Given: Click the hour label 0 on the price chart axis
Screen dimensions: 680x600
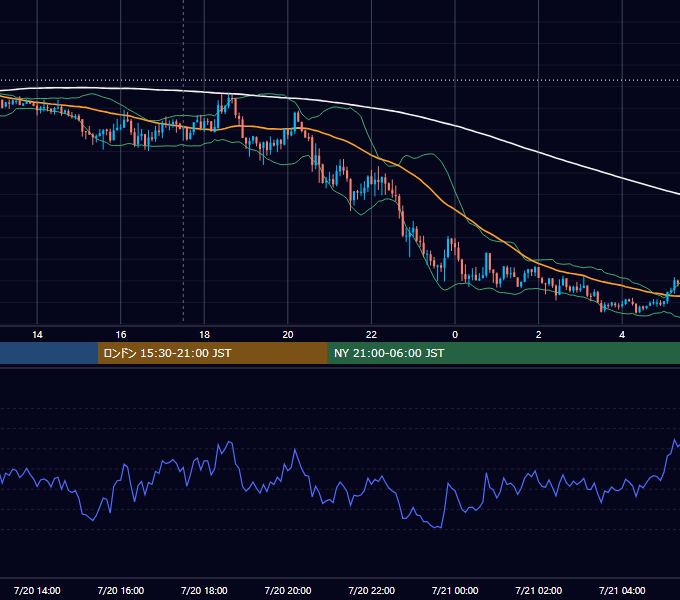Looking at the screenshot, I should coord(455,335).
